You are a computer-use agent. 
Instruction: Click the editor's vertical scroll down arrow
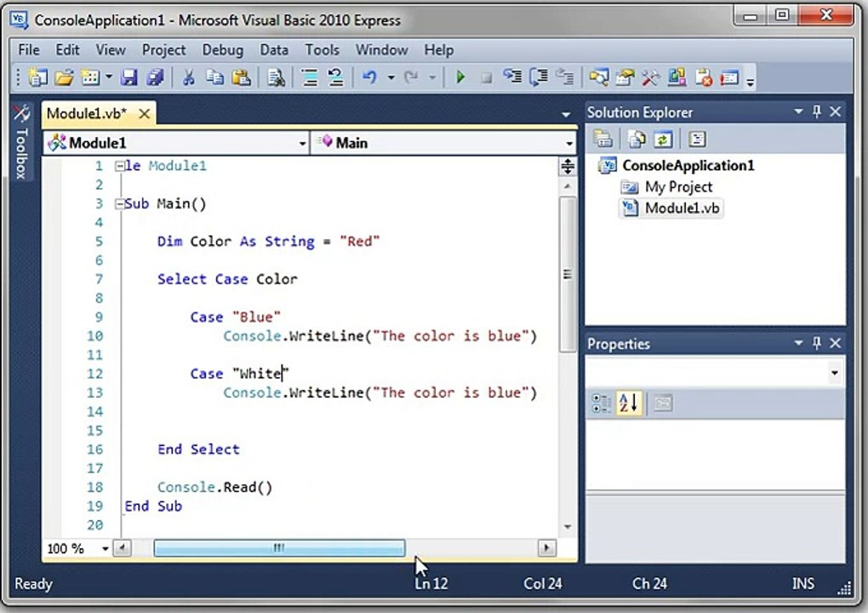click(568, 527)
